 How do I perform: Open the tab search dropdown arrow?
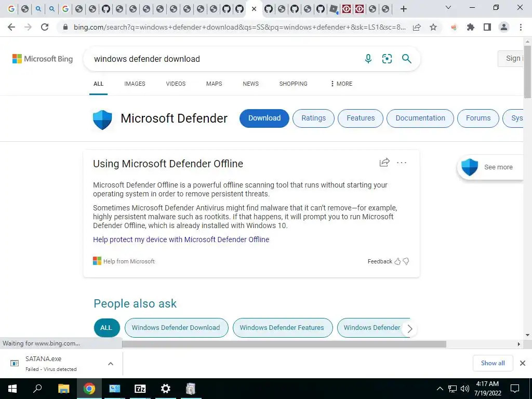pos(448,7)
